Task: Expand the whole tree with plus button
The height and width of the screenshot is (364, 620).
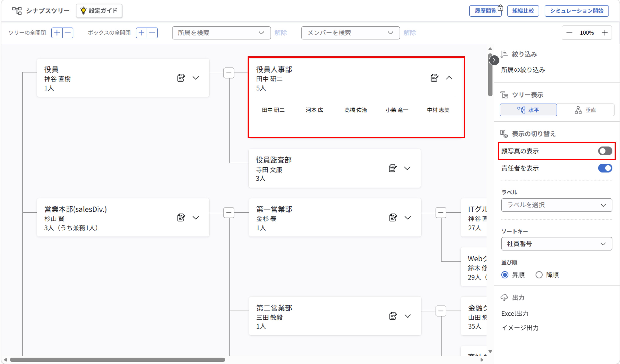Action: [x=57, y=33]
